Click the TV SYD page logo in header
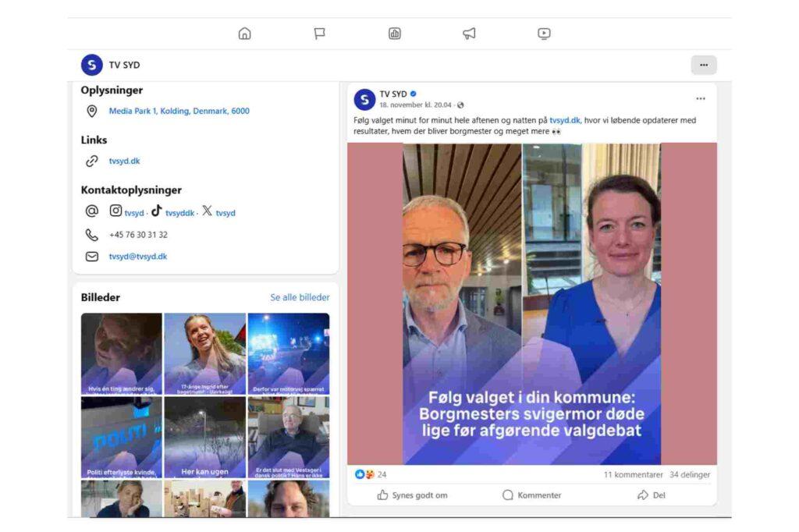Viewport: 799px width, 532px height. coord(92,65)
